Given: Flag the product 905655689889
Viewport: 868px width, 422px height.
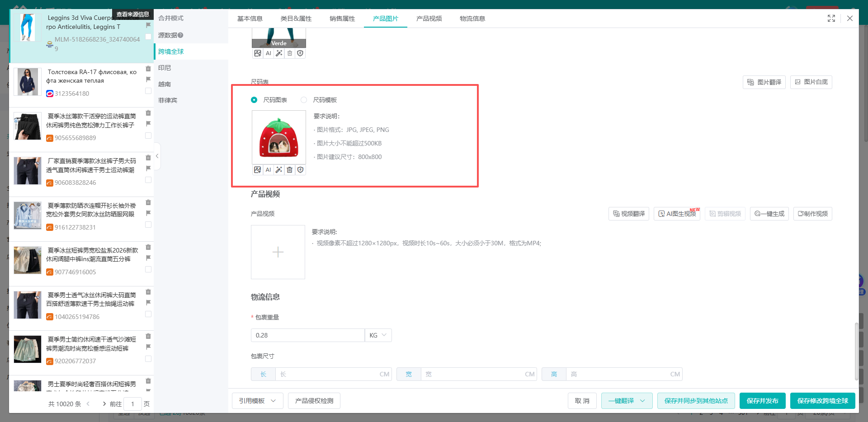Looking at the screenshot, I should [x=148, y=124].
